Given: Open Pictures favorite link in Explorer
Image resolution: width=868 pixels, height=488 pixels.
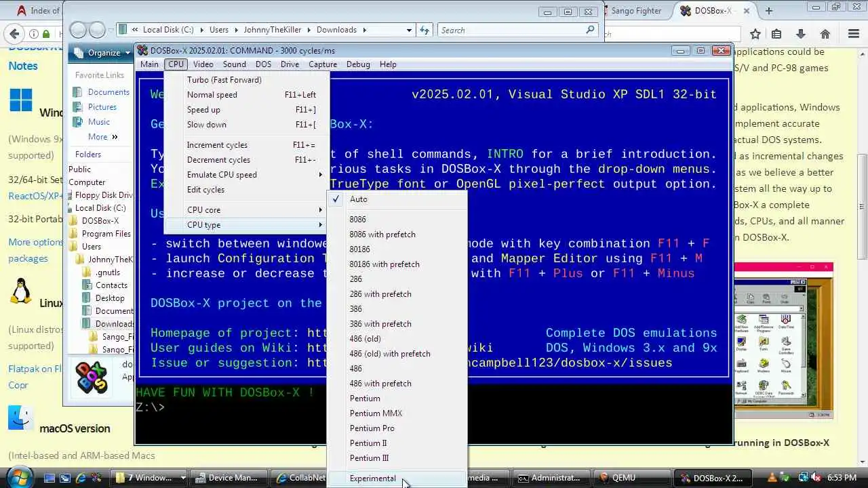Looking at the screenshot, I should pos(95,107).
